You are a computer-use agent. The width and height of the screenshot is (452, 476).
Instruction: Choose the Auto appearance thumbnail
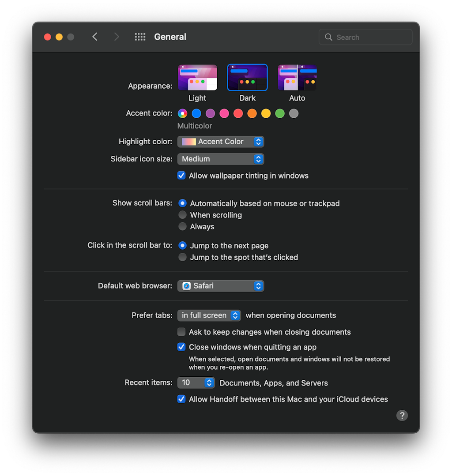(297, 78)
